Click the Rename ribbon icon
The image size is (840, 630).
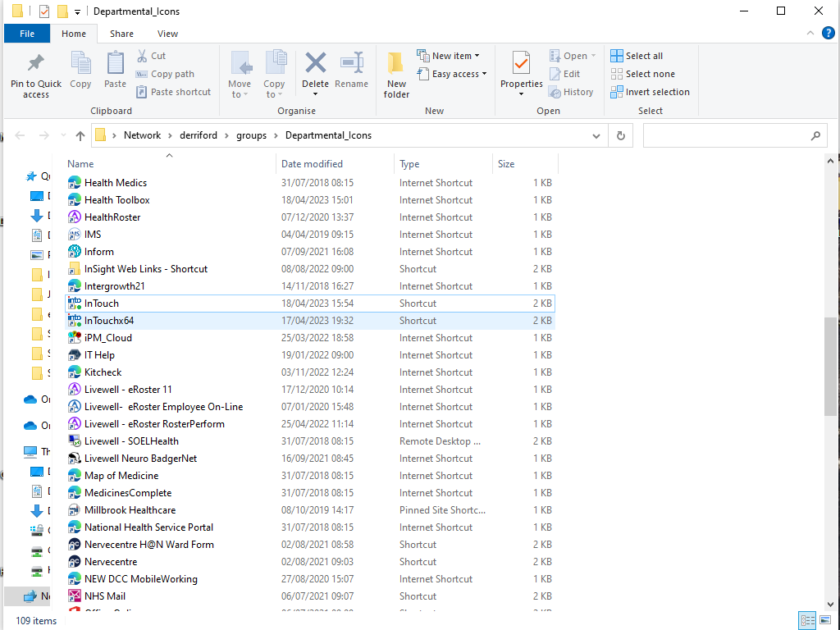point(352,63)
